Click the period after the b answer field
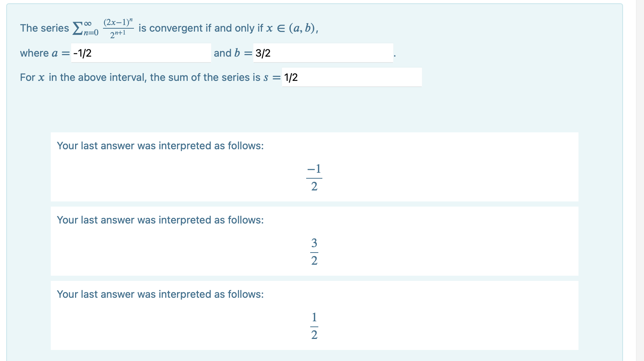This screenshot has height=361, width=644. tap(395, 55)
